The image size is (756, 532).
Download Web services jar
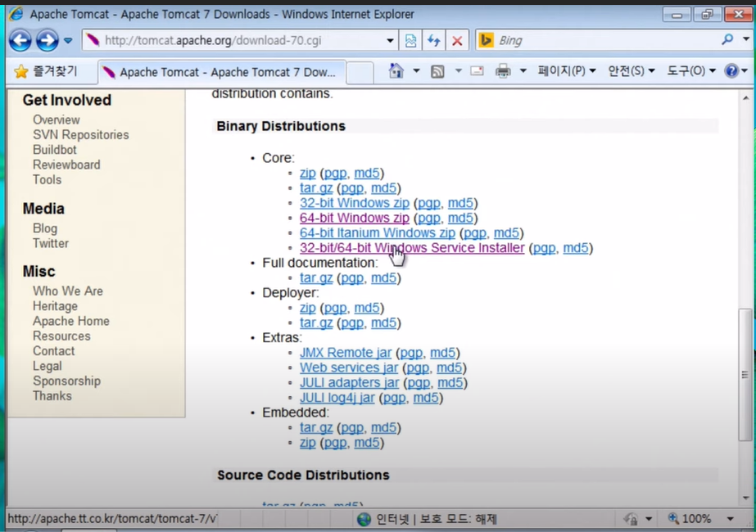349,367
